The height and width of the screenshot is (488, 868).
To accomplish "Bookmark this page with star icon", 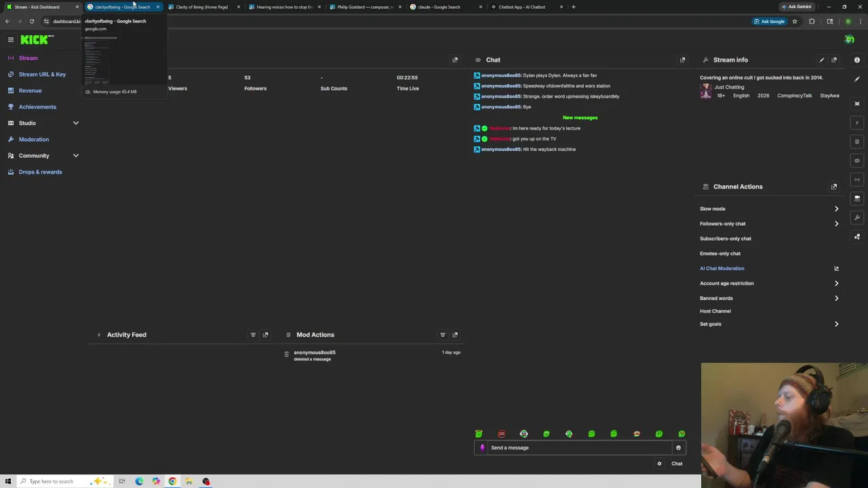I will [x=795, y=21].
